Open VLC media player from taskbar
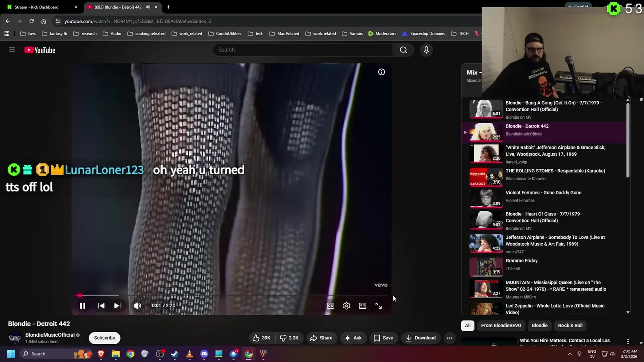The width and height of the screenshot is (644, 362). point(189,354)
